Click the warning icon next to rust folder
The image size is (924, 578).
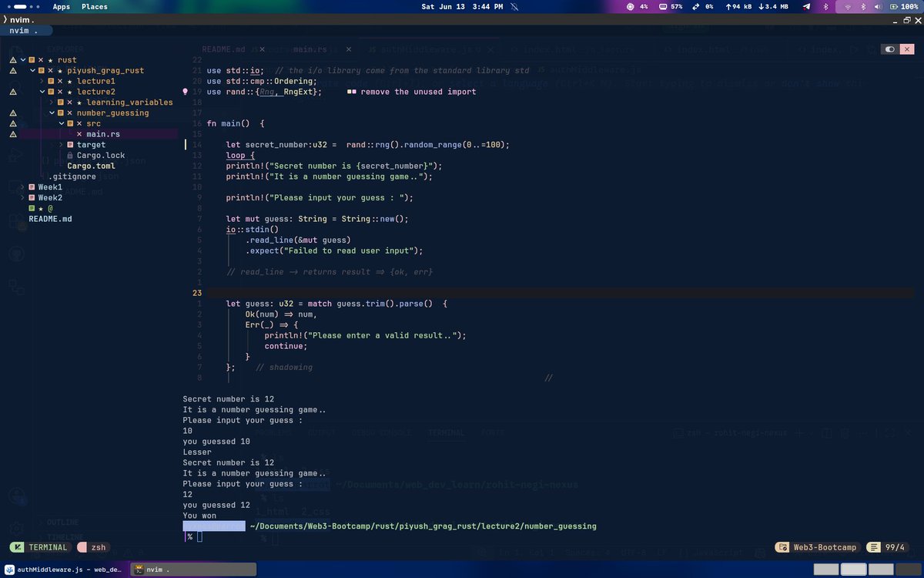click(x=12, y=60)
